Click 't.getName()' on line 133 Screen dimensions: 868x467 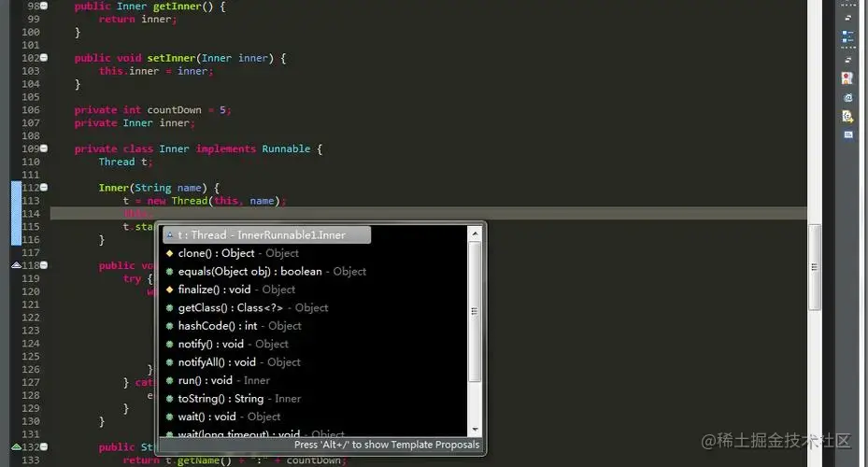[198, 460]
